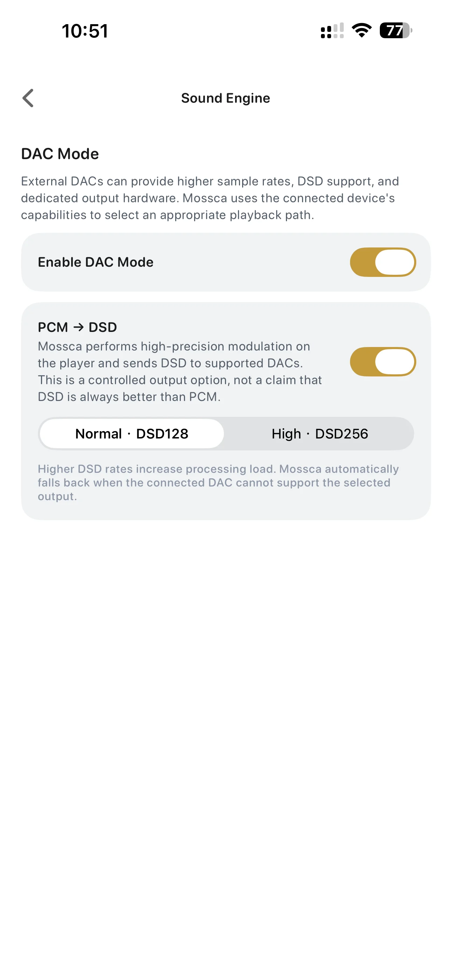Image resolution: width=452 pixels, height=980 pixels.
Task: Disable the PCM to DSD conversion switch
Action: point(383,362)
